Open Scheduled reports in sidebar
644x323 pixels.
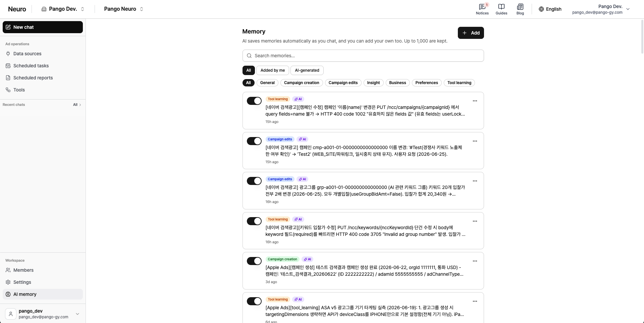(43, 78)
